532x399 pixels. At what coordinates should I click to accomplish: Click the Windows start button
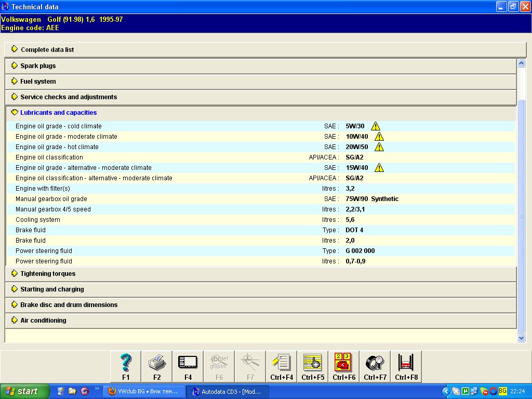(25, 391)
